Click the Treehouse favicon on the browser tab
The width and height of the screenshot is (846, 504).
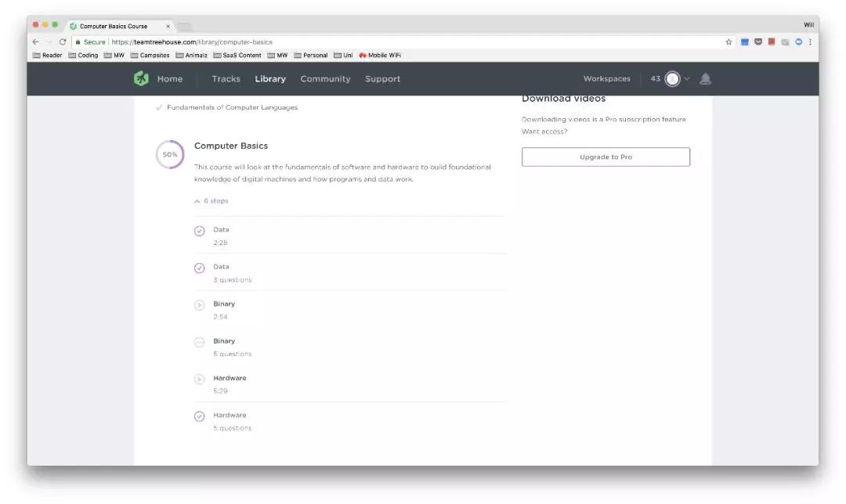(73, 26)
